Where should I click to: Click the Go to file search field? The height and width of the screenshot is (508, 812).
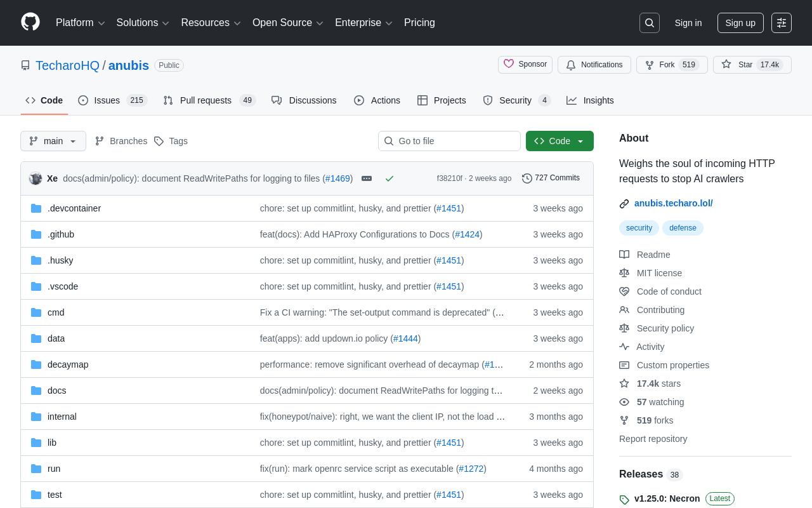click(449, 141)
